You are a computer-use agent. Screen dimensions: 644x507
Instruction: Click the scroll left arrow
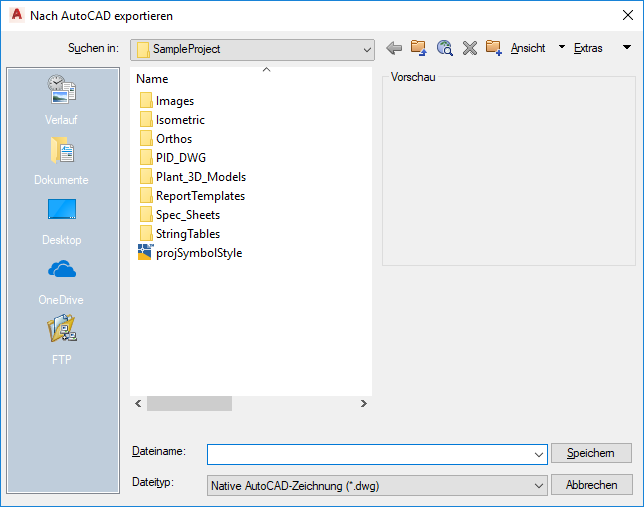click(x=138, y=403)
